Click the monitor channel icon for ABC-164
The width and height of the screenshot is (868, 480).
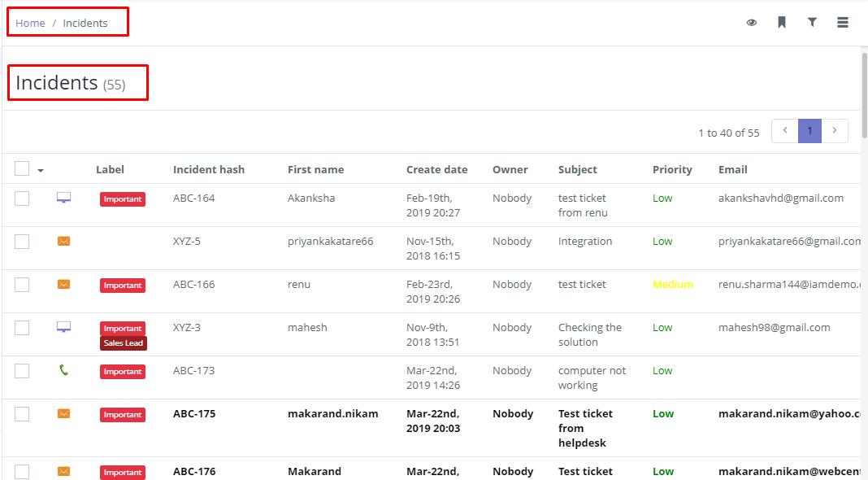pos(63,198)
